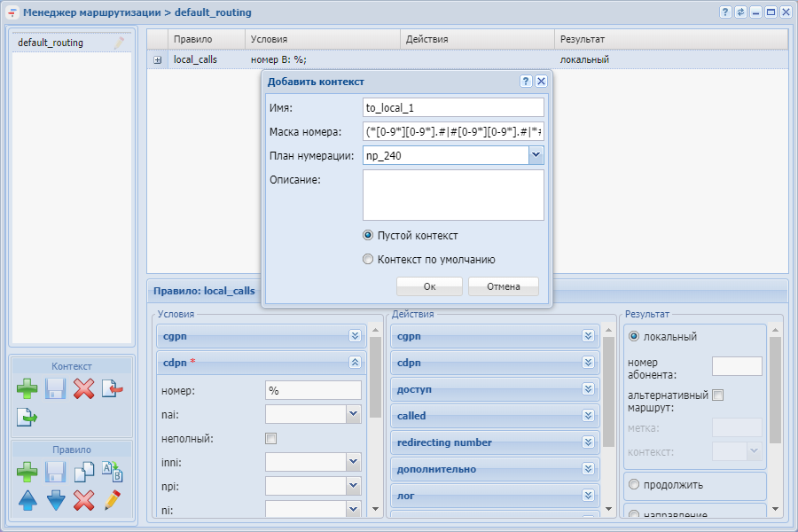The image size is (798, 532).
Task: Toggle the 'неполный' checkbox
Action: click(271, 438)
